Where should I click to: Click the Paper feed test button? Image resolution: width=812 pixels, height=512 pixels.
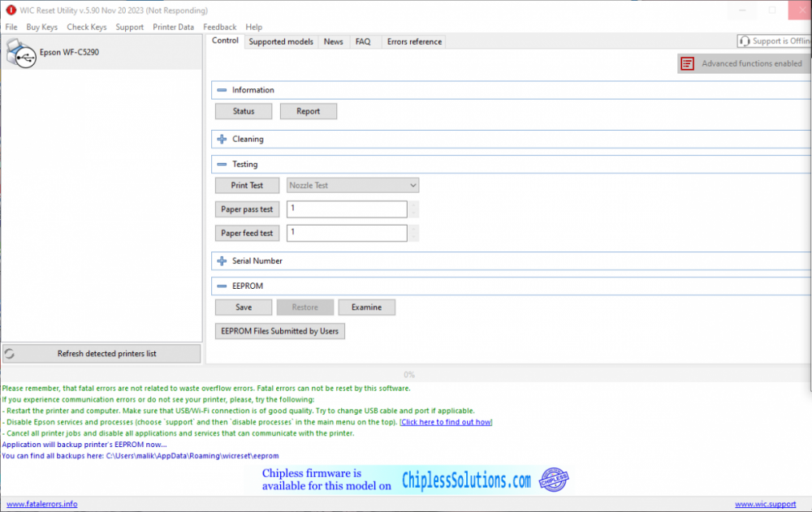[247, 233]
